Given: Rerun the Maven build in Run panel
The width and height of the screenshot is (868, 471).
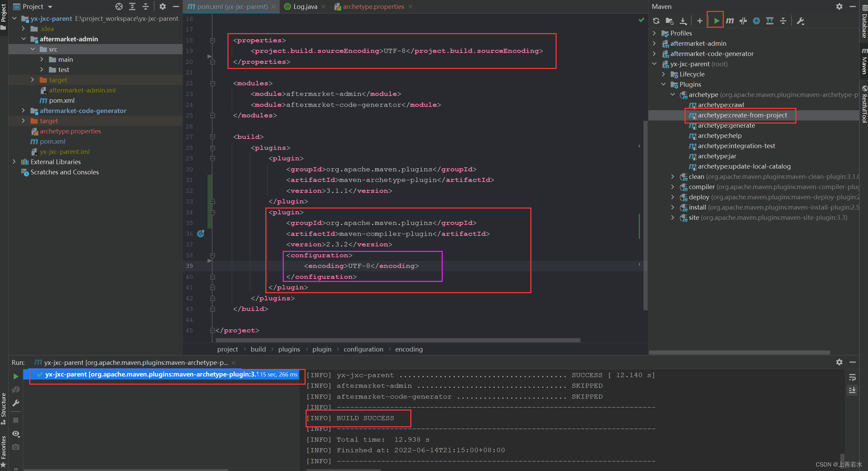Looking at the screenshot, I should click(x=16, y=376).
